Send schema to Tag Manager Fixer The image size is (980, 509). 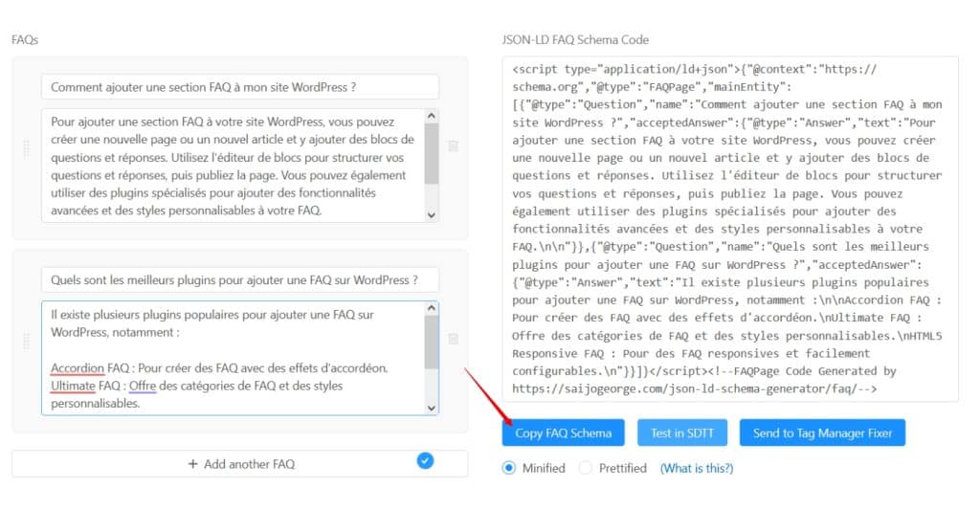point(822,432)
